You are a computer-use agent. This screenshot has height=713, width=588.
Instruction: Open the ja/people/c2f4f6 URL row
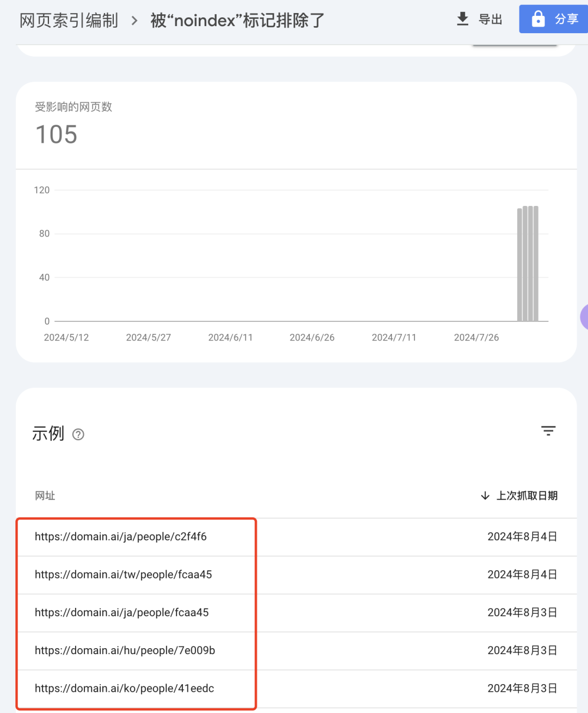(121, 537)
